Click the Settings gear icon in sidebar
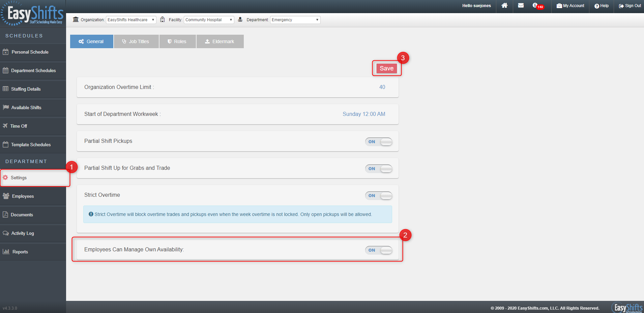This screenshot has width=644, height=313. 5,178
